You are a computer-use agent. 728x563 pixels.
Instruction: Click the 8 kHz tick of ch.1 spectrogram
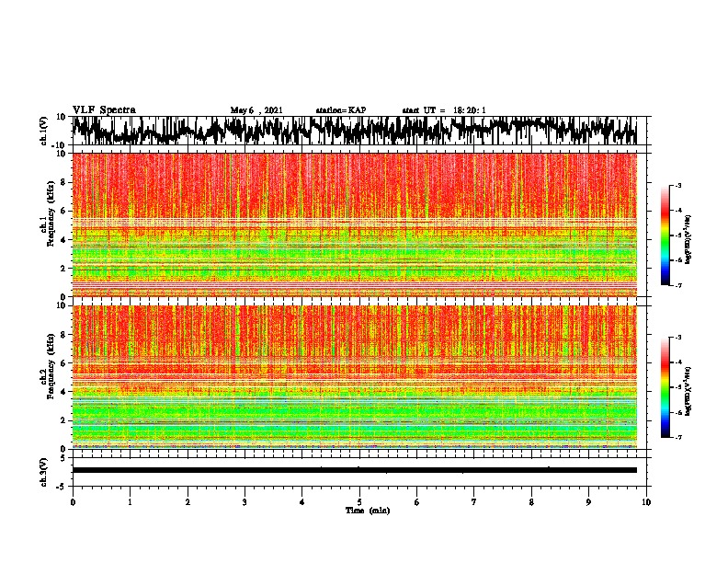point(63,182)
